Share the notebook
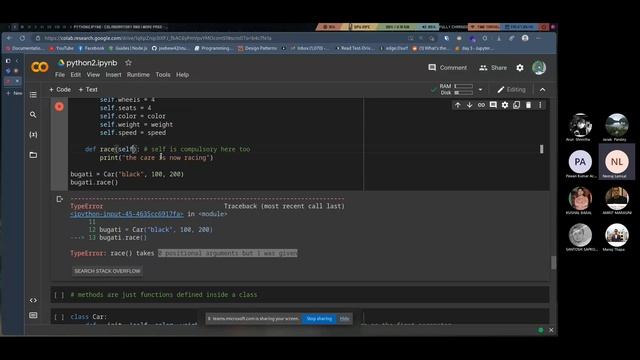The image size is (640, 360). (493, 68)
